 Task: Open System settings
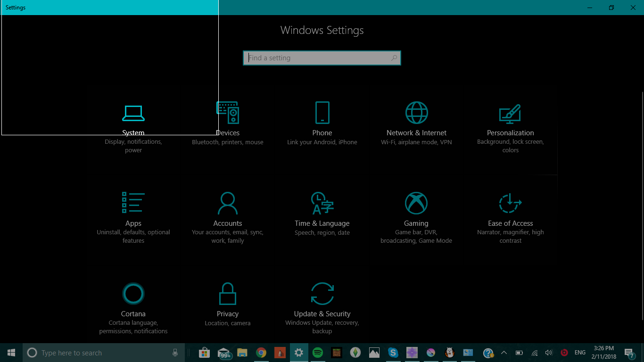coord(133,123)
